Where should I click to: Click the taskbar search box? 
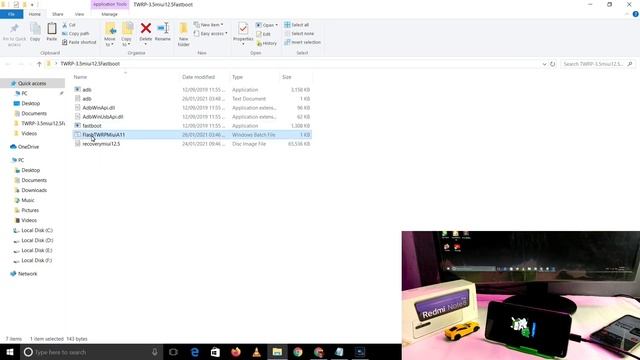pos(91,352)
